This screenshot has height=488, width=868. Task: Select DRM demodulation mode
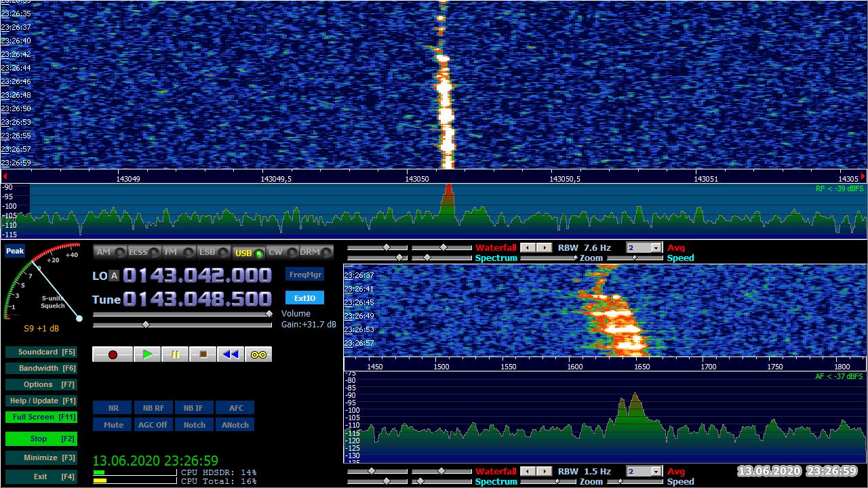click(x=317, y=252)
